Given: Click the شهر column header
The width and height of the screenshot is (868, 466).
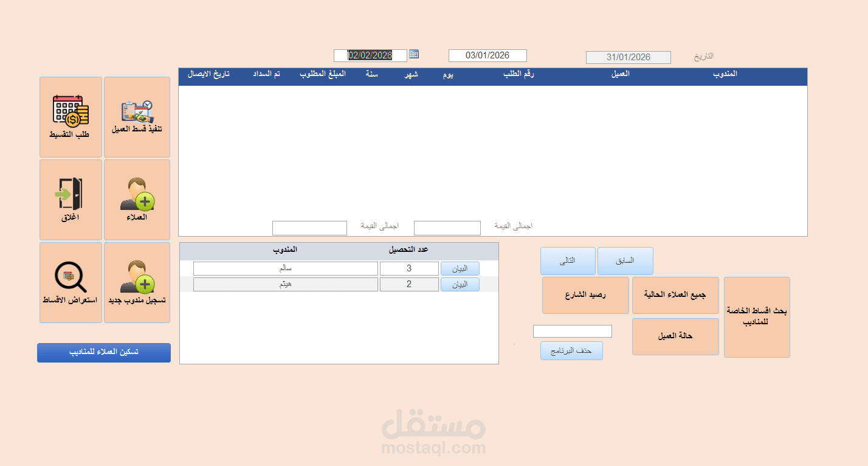Looking at the screenshot, I should [412, 75].
